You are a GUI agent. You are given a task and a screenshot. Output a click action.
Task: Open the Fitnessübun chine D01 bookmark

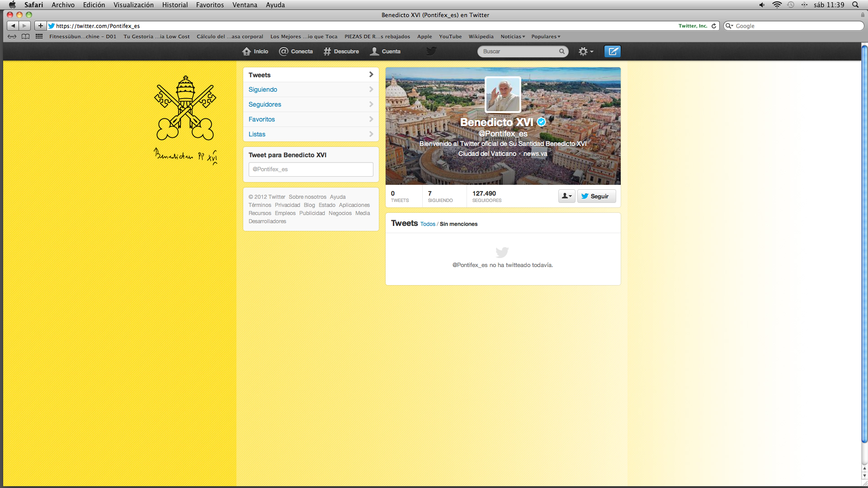83,37
